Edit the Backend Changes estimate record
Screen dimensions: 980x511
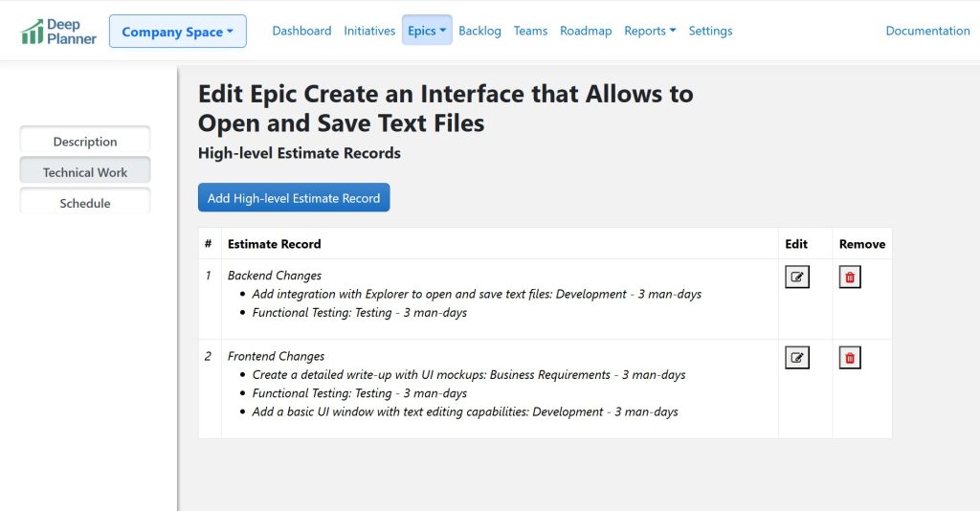tap(796, 278)
